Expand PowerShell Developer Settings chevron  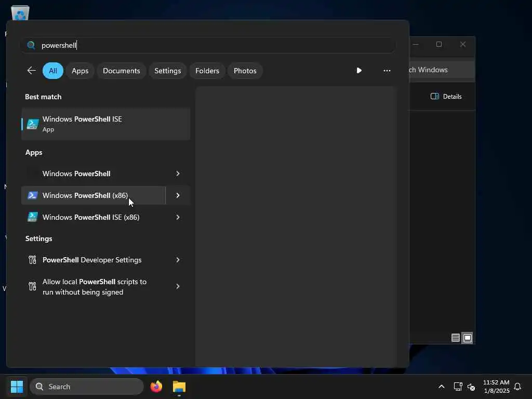point(178,260)
